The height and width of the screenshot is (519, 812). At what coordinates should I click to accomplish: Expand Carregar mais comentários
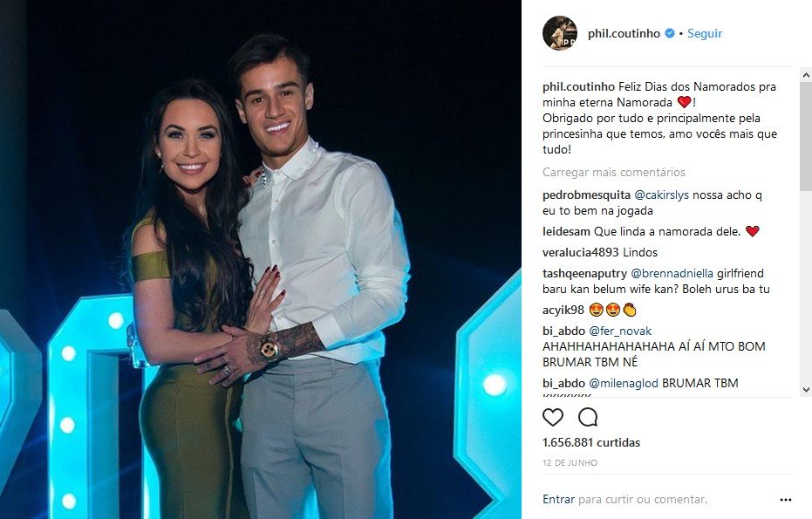click(x=614, y=172)
